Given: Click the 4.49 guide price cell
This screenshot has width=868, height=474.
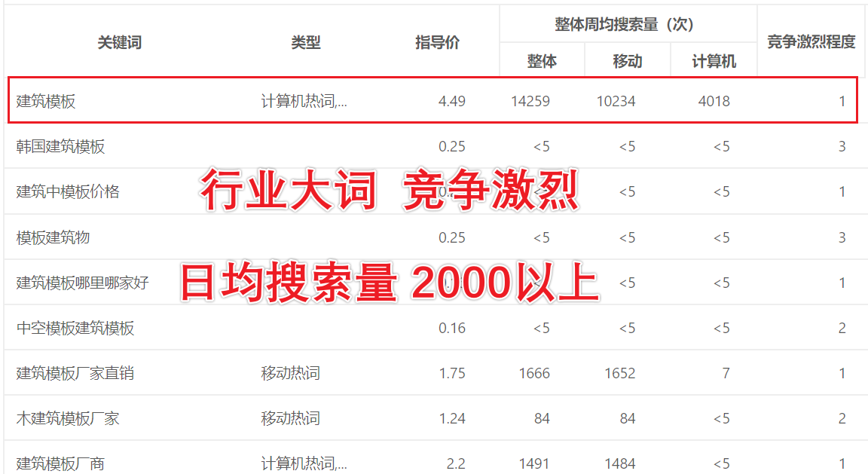Looking at the screenshot, I should (x=451, y=101).
